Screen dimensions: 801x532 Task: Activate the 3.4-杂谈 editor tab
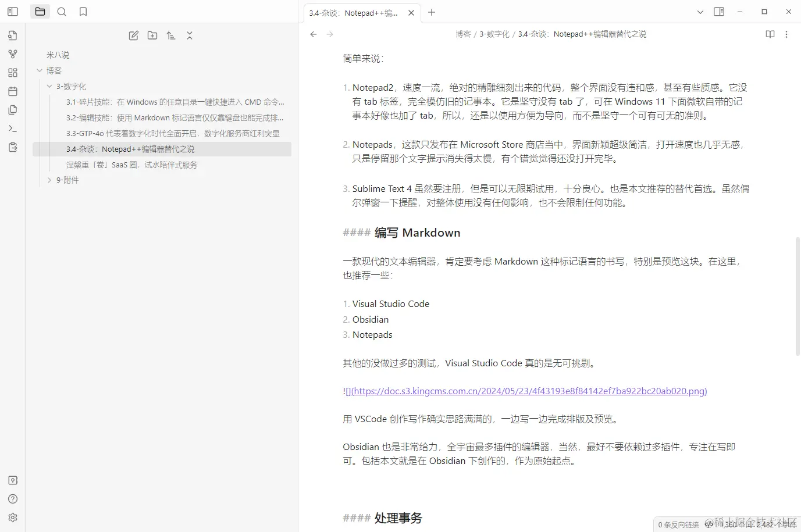354,13
